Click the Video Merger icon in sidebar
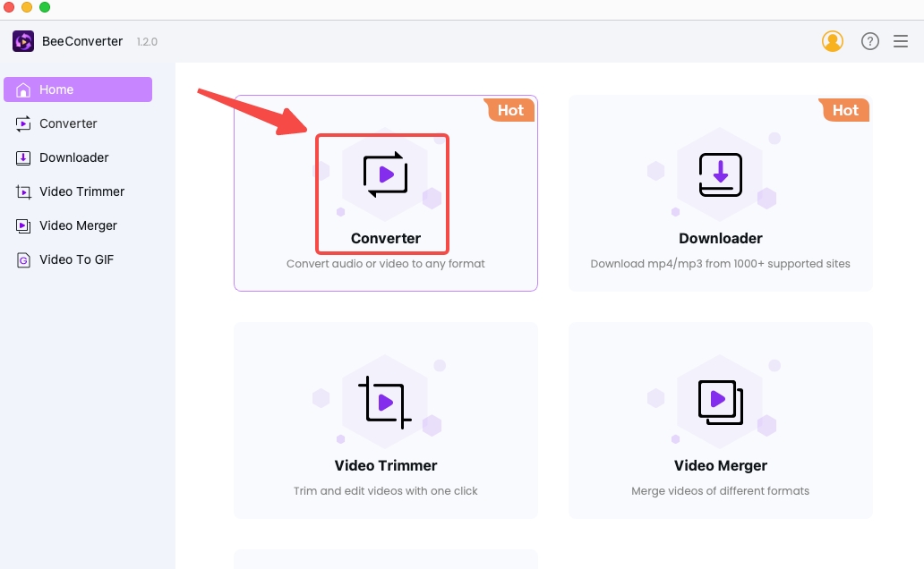 pyautogui.click(x=23, y=226)
